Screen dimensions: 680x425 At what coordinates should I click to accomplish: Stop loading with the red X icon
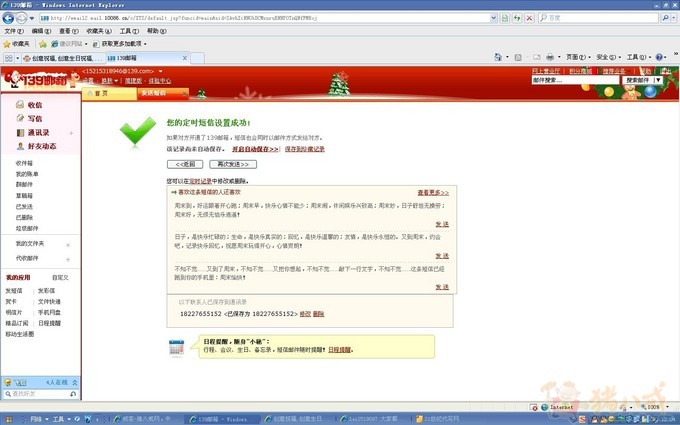(529, 18)
